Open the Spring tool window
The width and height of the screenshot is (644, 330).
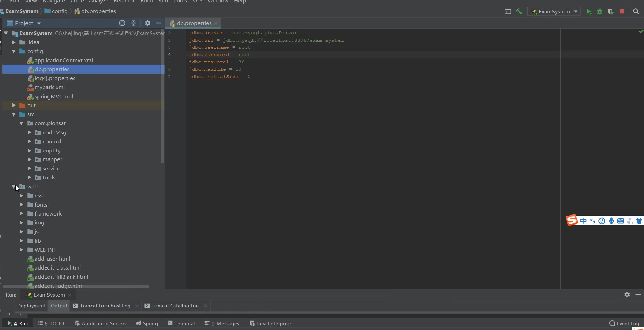(x=147, y=323)
